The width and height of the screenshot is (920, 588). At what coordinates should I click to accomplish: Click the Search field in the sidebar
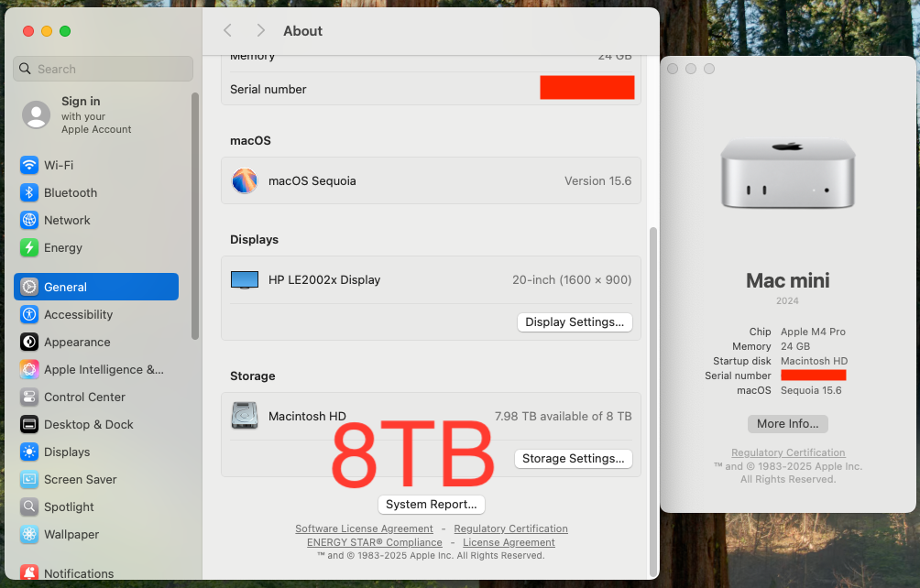point(103,69)
